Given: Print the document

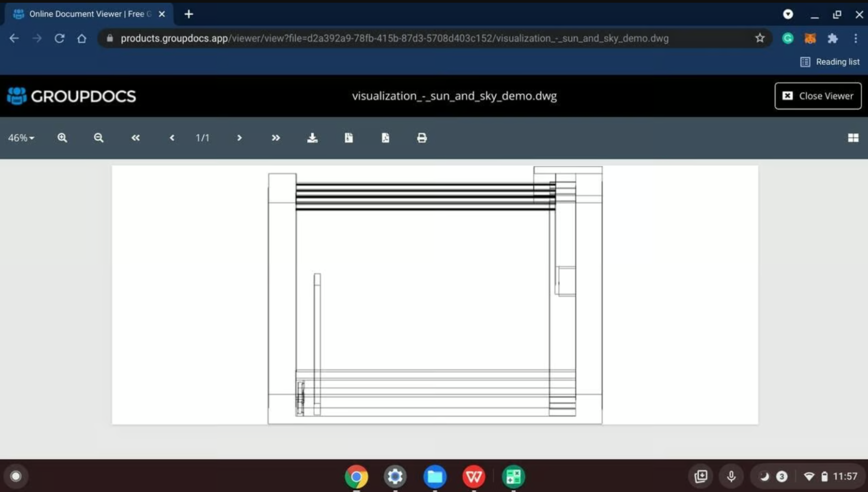Looking at the screenshot, I should 422,138.
